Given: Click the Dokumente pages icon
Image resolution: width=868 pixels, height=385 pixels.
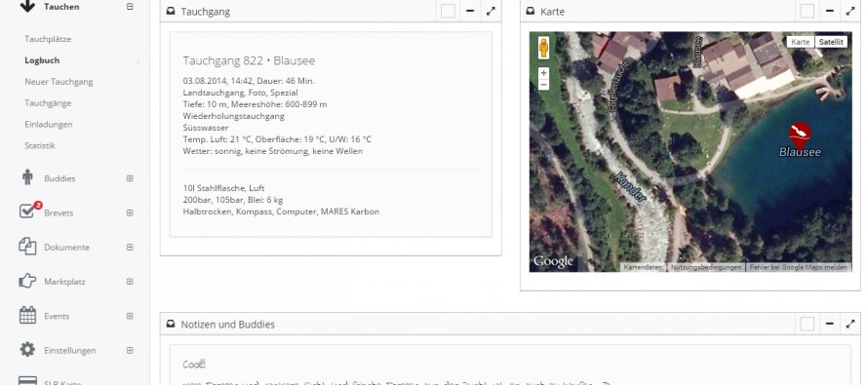Looking at the screenshot, I should tap(27, 247).
